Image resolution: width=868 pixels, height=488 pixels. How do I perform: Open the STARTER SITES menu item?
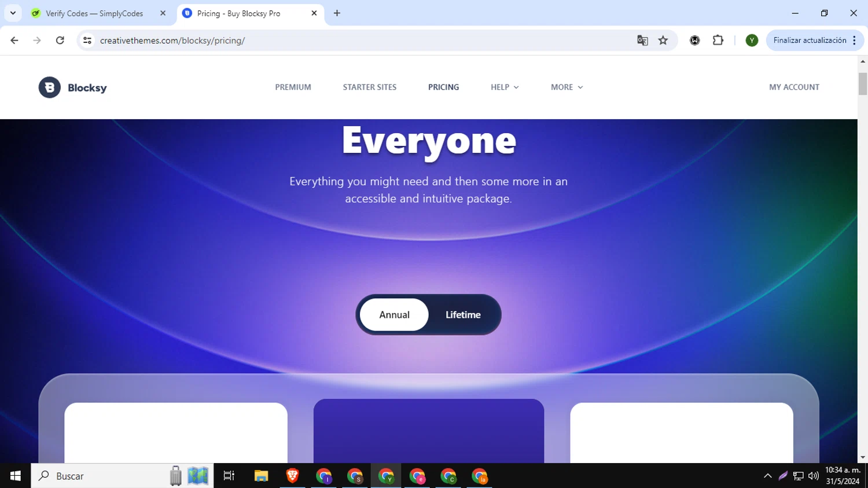tap(370, 87)
